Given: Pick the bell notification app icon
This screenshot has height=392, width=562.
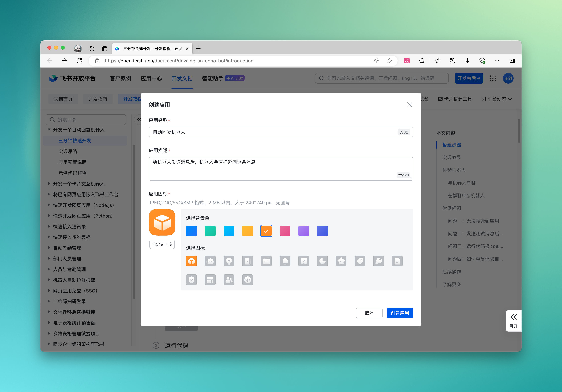Looking at the screenshot, I should coord(285,261).
